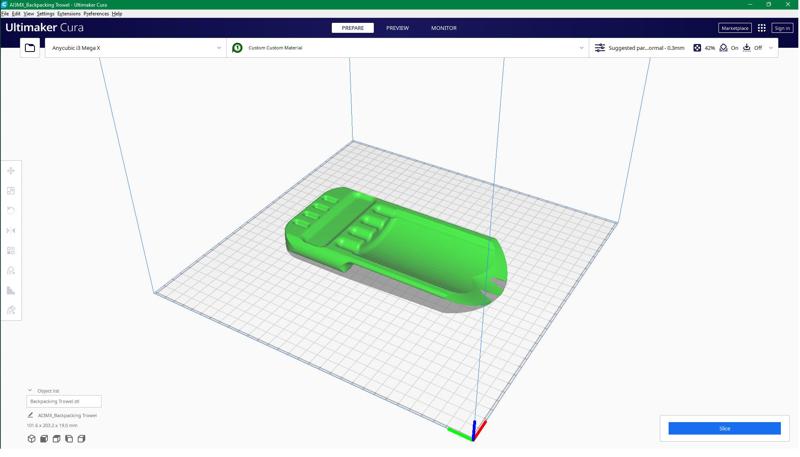This screenshot has width=800, height=457.
Task: Click the Sign in button
Action: click(782, 28)
